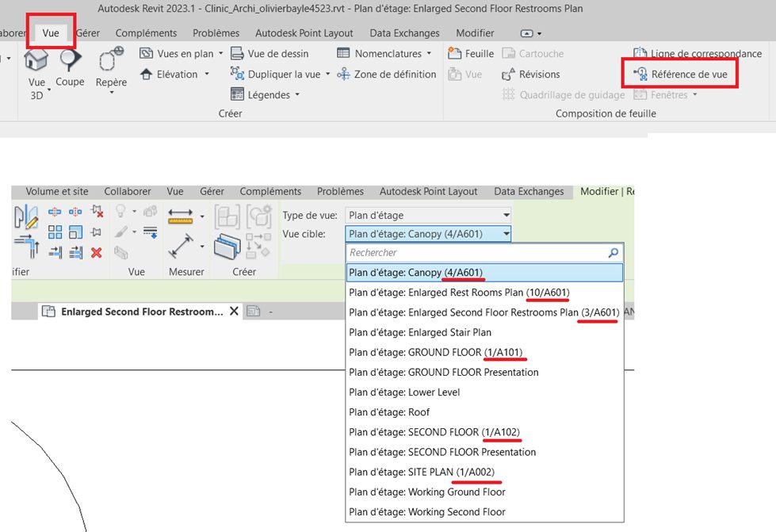Switch to the Vue tab in top ribbon
This screenshot has height=532, width=776.
(51, 33)
